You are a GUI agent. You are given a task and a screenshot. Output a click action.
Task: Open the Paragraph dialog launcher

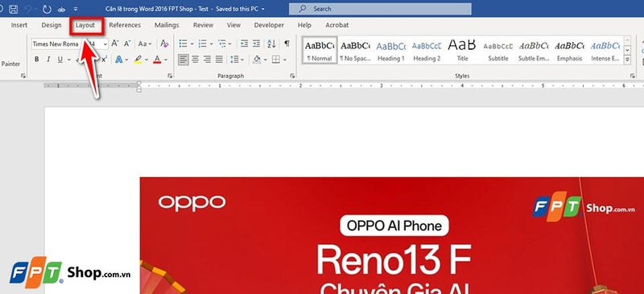292,76
